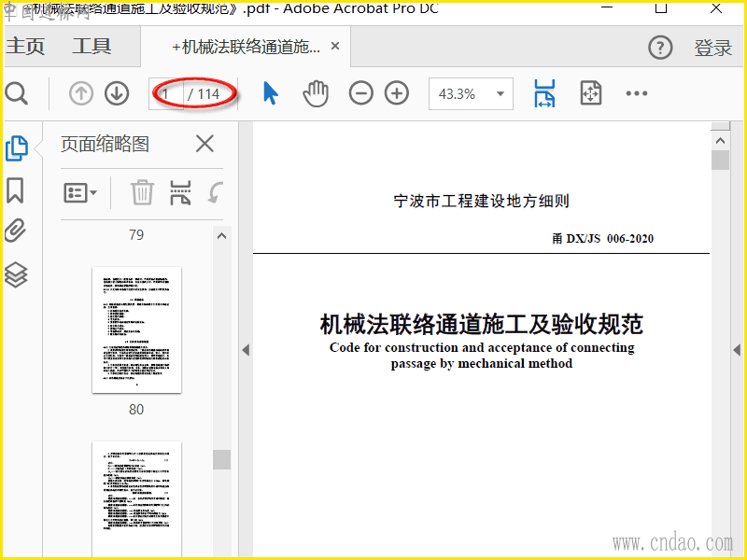The width and height of the screenshot is (747, 560).
Task: Toggle the page thumbnails sidebar icon
Action: click(16, 147)
